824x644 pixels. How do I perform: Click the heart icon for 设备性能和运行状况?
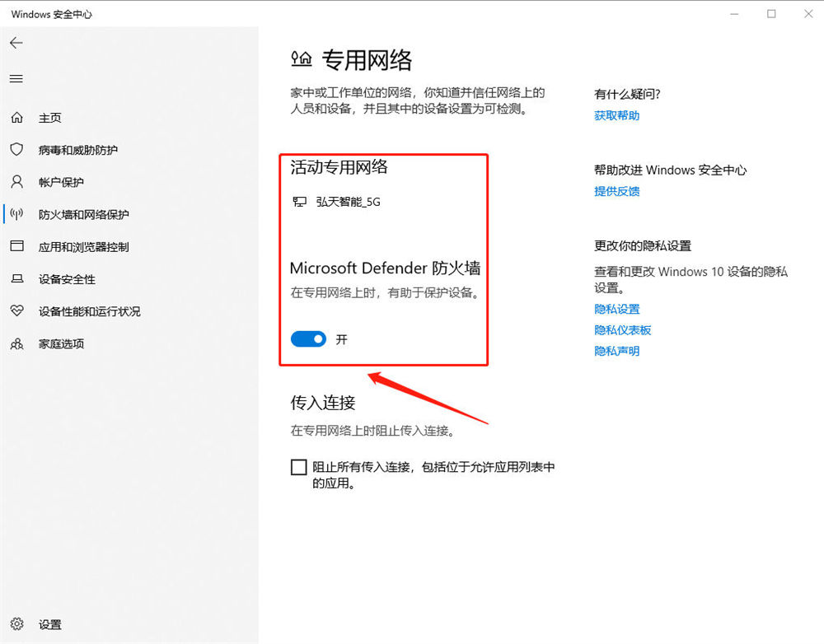16,311
